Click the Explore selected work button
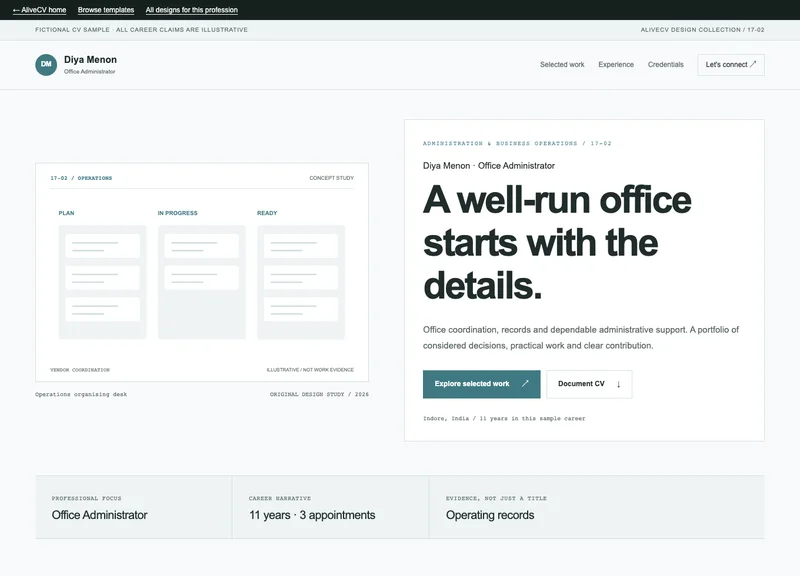Image resolution: width=800 pixels, height=576 pixels. click(481, 384)
